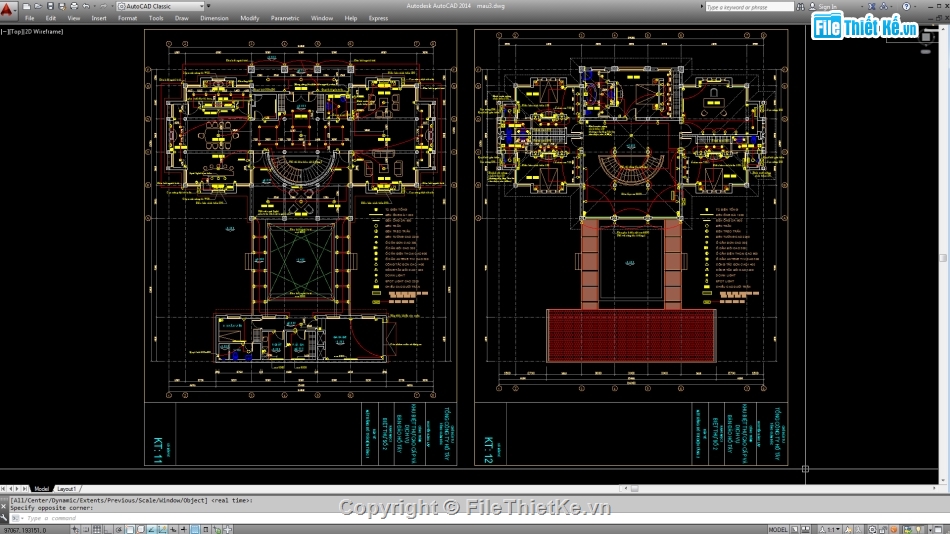Click the Undo arrow icon

pyautogui.click(x=86, y=6)
